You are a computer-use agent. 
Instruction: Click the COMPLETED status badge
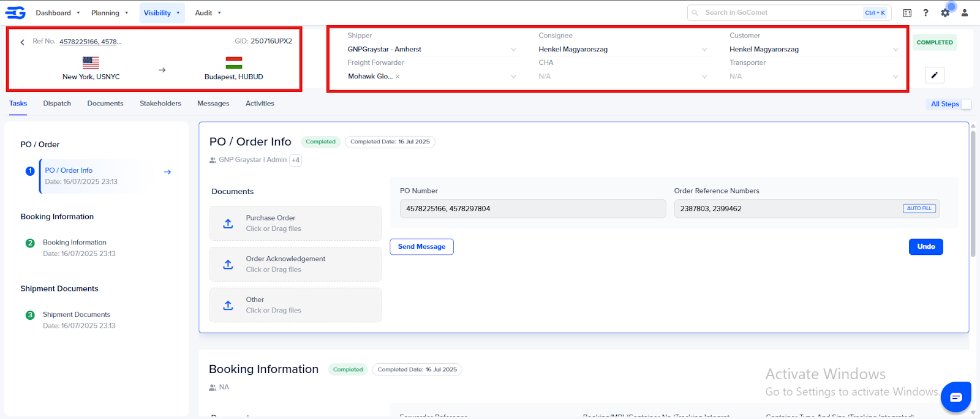click(x=935, y=43)
